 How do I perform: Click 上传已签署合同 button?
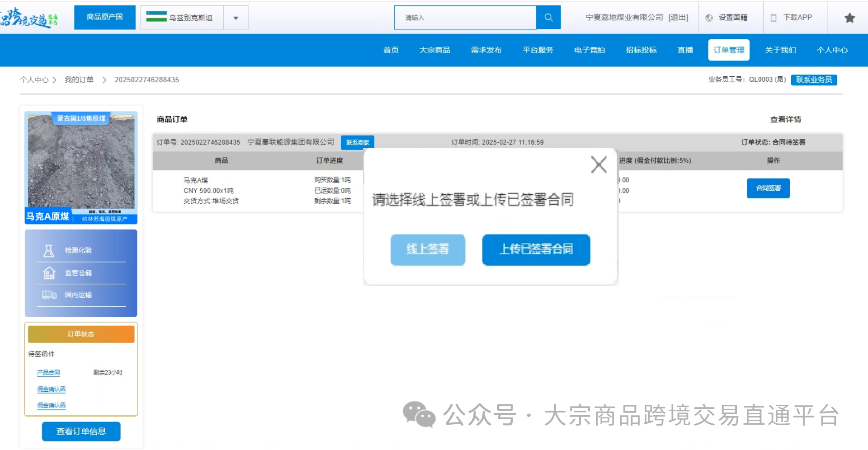(536, 249)
